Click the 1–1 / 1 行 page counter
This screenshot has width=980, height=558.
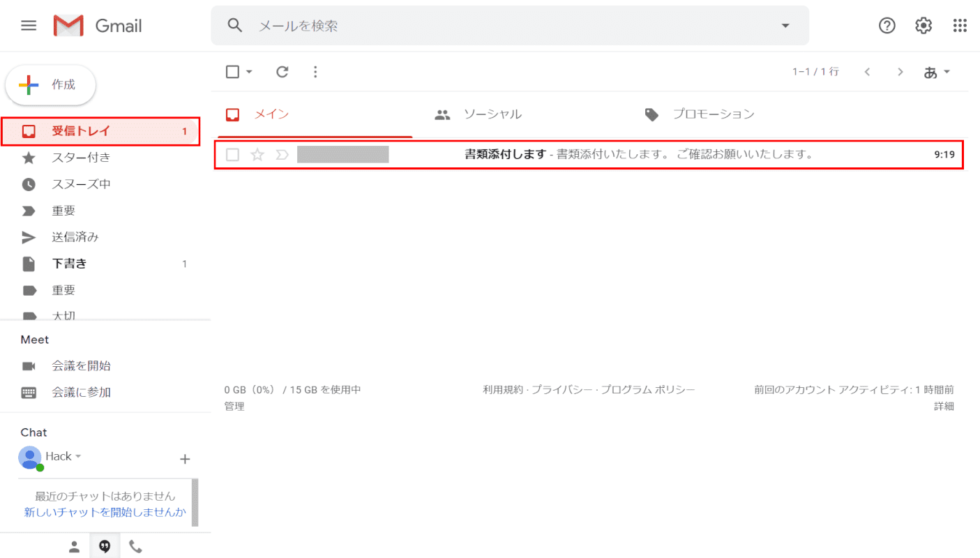tap(815, 72)
